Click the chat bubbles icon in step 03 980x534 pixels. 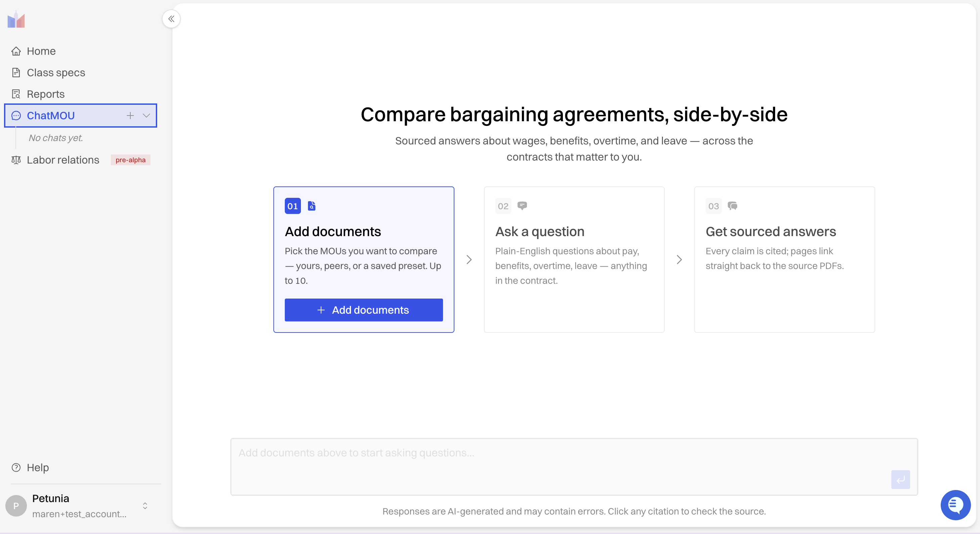coord(732,206)
